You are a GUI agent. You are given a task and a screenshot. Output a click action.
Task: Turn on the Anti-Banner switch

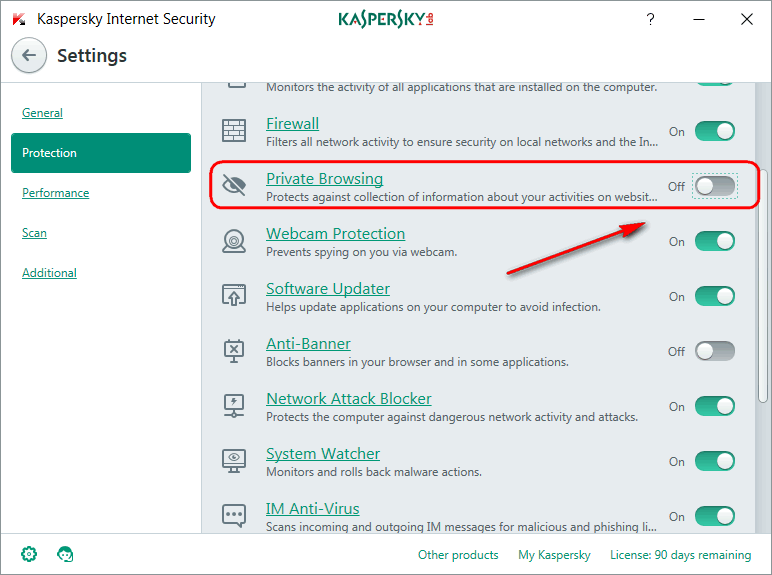click(715, 351)
